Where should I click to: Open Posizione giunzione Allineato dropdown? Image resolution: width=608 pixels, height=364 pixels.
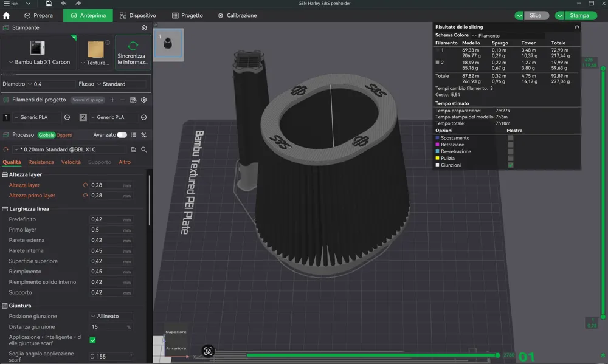112,317
